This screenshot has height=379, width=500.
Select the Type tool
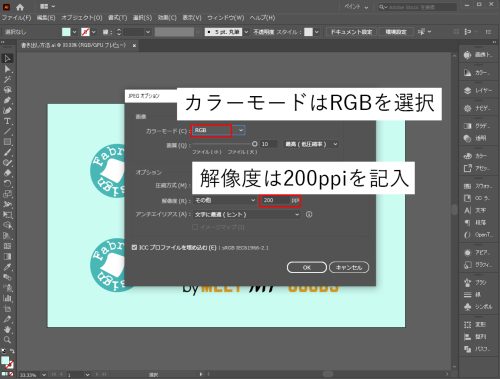click(7, 121)
